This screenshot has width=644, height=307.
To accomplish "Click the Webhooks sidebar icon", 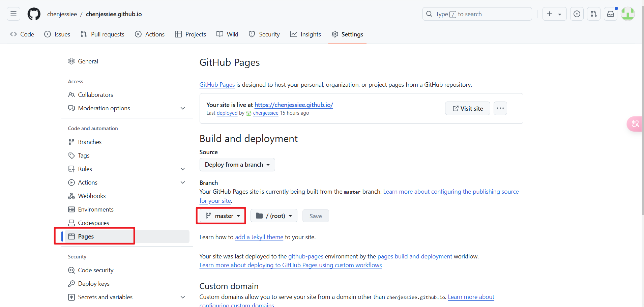I will tap(71, 196).
